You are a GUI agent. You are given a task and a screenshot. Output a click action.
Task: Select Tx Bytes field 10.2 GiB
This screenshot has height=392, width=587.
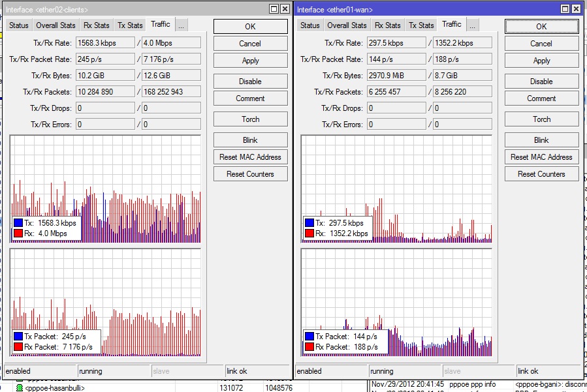tap(105, 75)
